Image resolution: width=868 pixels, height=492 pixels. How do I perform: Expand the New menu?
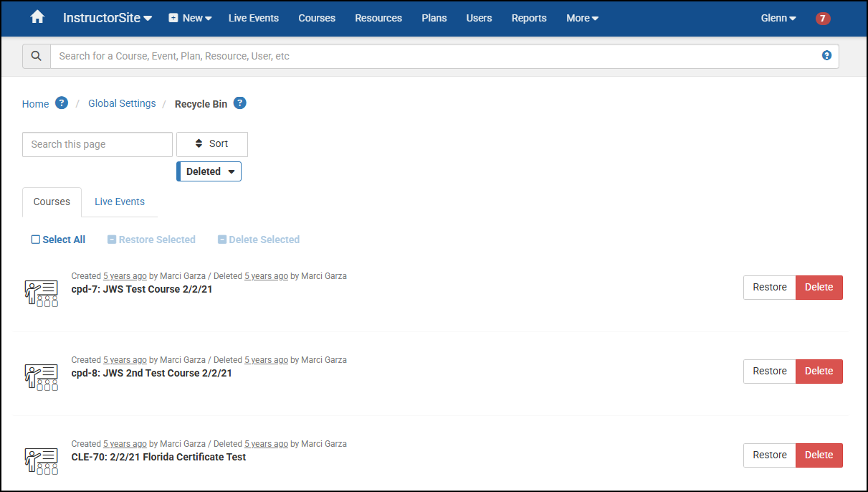point(190,18)
